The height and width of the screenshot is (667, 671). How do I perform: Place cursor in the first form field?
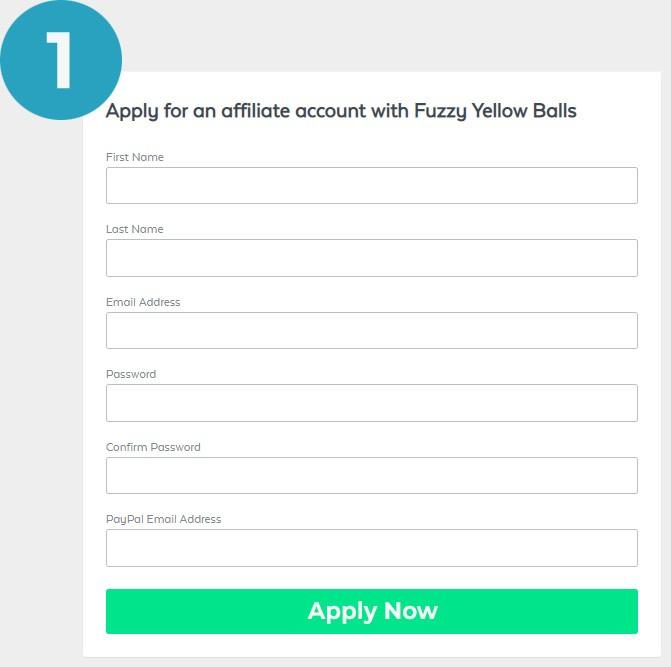click(371, 186)
